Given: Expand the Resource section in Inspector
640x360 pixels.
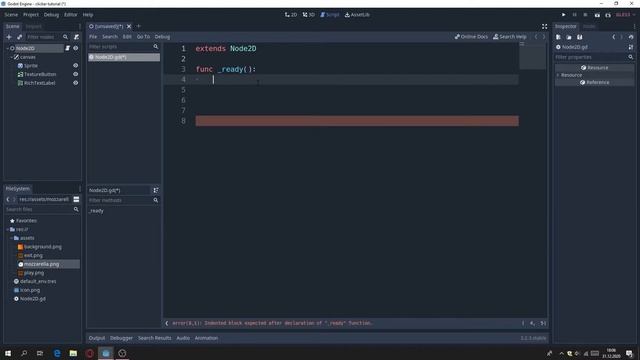Looking at the screenshot, I should coord(558,75).
